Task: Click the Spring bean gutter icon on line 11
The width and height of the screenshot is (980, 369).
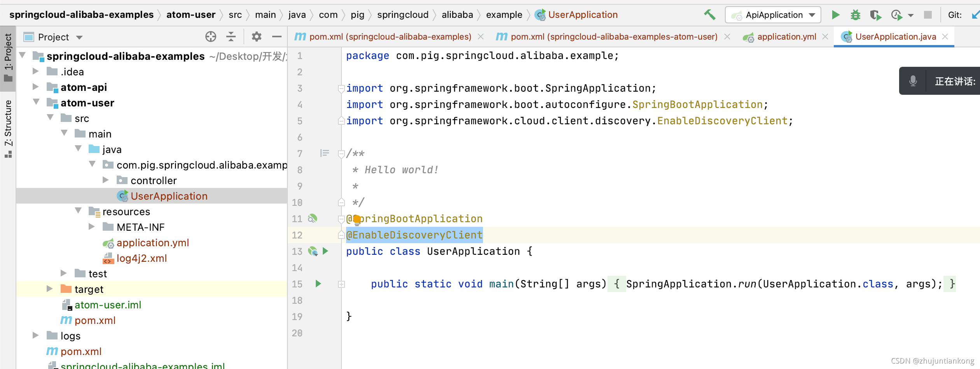Action: (x=312, y=219)
